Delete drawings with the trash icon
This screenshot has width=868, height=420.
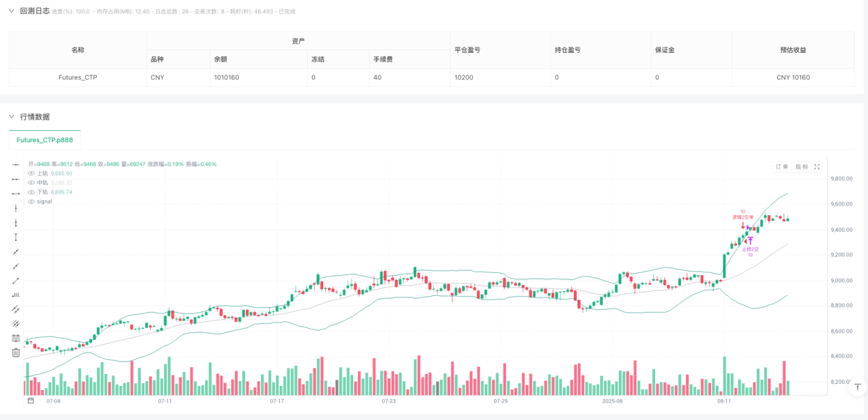pos(16,352)
